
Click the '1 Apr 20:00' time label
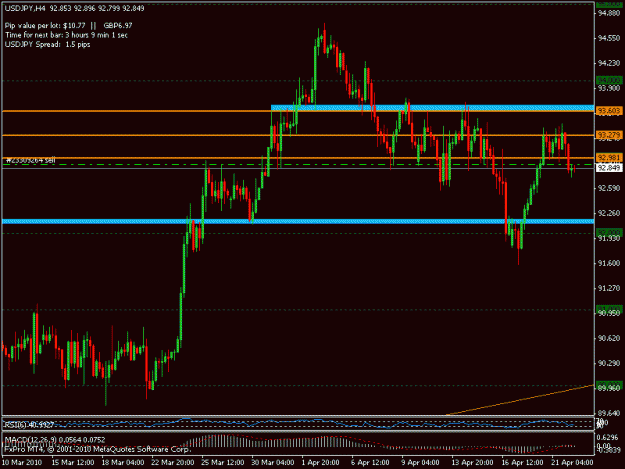pos(321,463)
